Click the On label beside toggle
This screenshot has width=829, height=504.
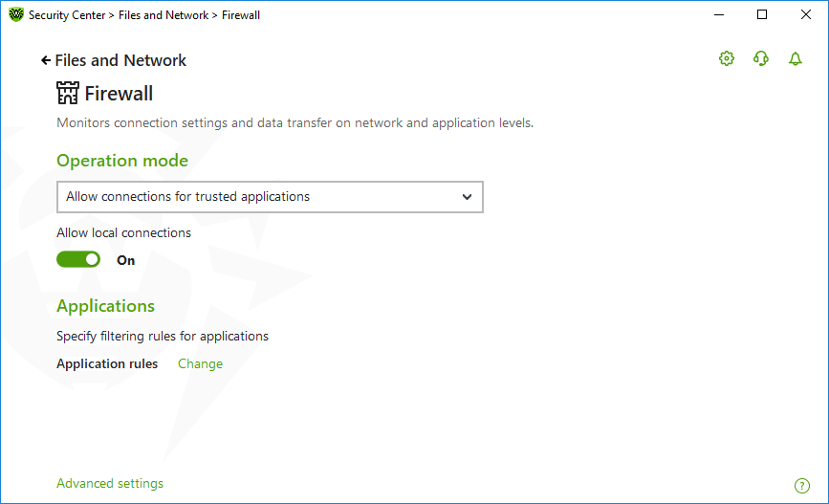pos(126,260)
